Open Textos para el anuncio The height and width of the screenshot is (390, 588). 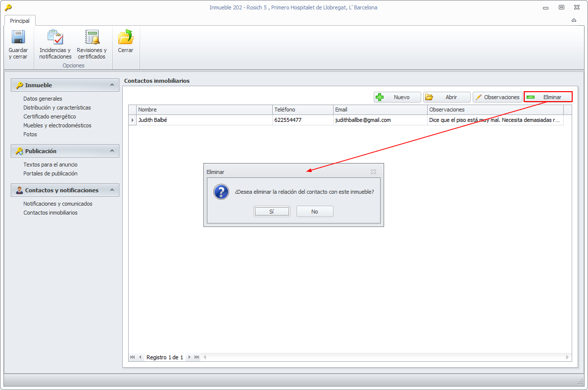(x=50, y=165)
